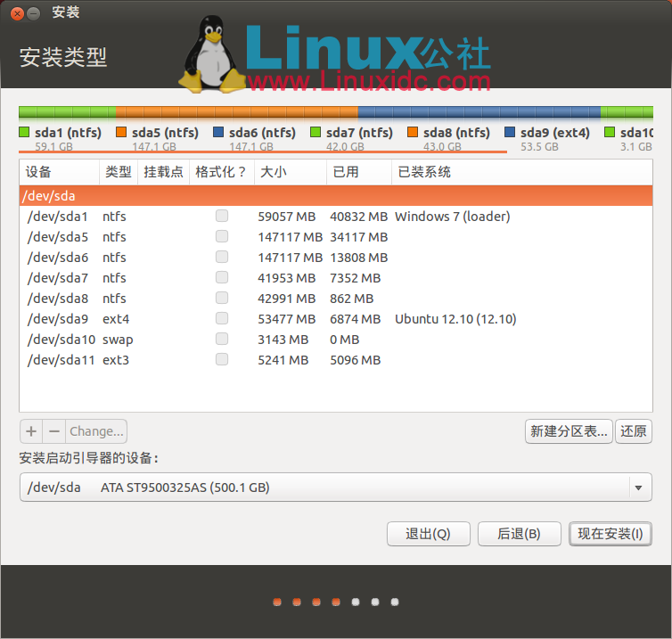Select the /dev/sda8 partition row
The width and height of the screenshot is (672, 639).
(x=336, y=299)
